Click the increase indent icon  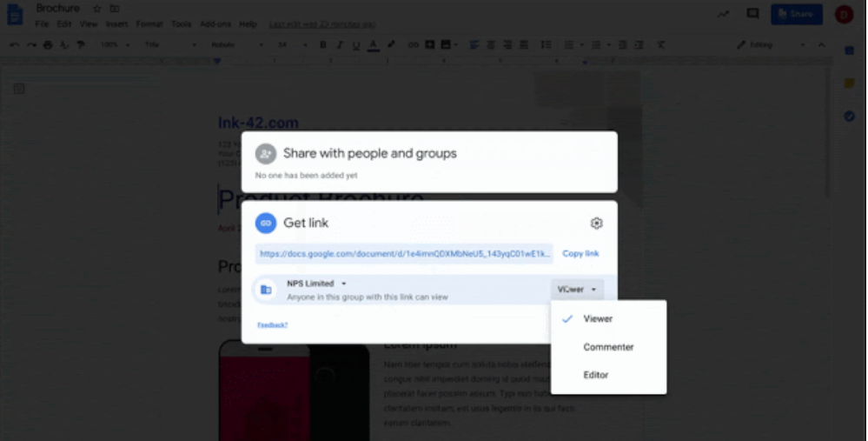639,45
